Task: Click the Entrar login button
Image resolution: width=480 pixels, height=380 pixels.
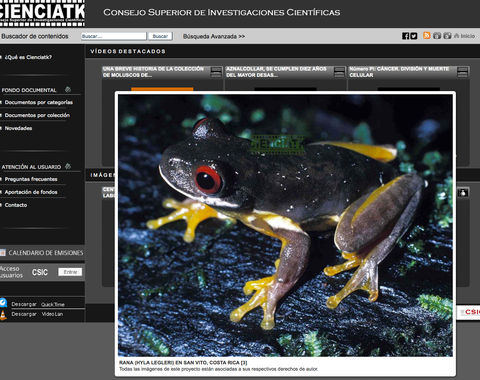Action: click(70, 272)
